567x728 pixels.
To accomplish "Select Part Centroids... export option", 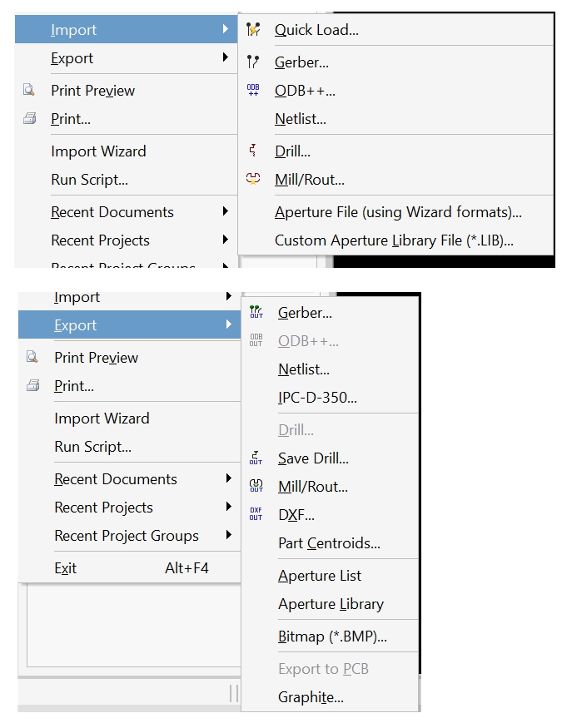I will click(x=329, y=543).
